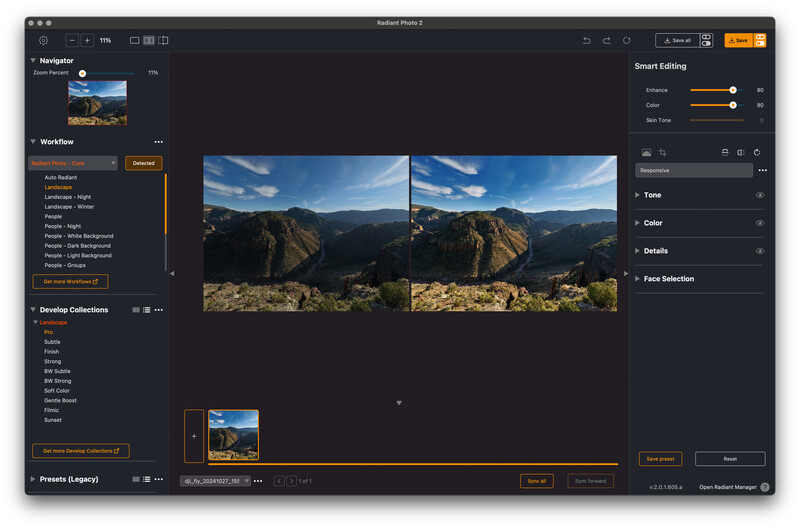Select the Crop tool
The width and height of the screenshot is (800, 528).
coord(662,153)
